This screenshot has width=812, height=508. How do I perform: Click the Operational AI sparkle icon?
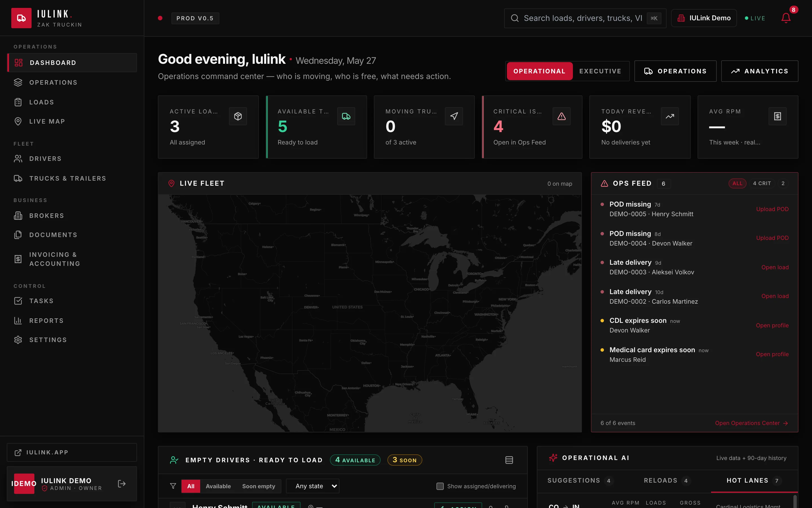point(553,457)
